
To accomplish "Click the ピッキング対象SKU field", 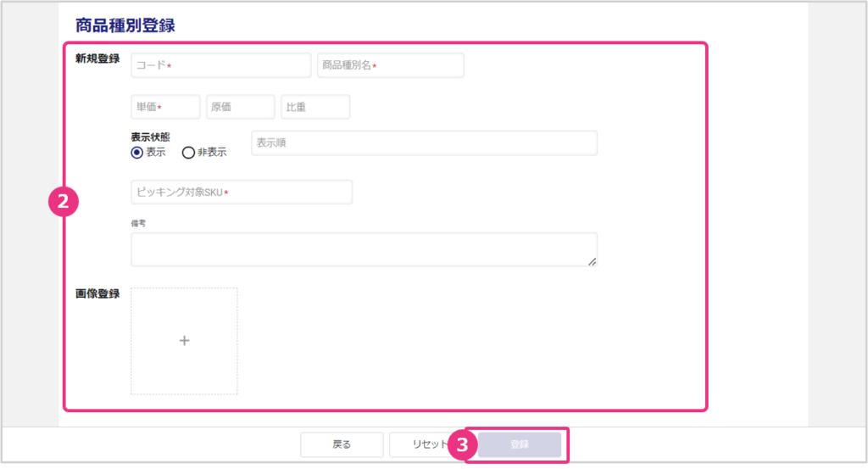I will pos(242,193).
